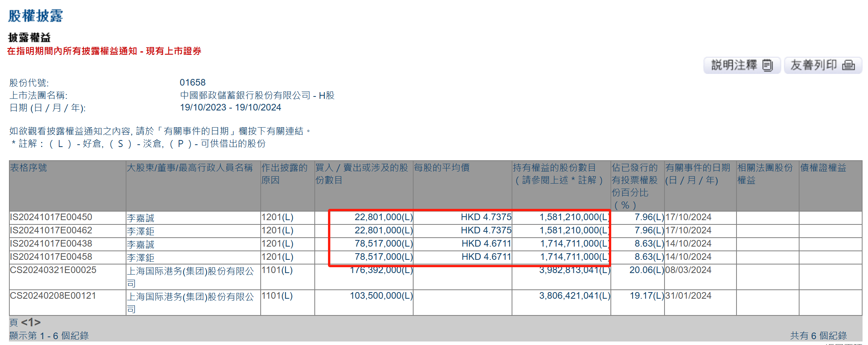Click 1,581,210,000(L) in IS20241017E00462 row

point(575,230)
